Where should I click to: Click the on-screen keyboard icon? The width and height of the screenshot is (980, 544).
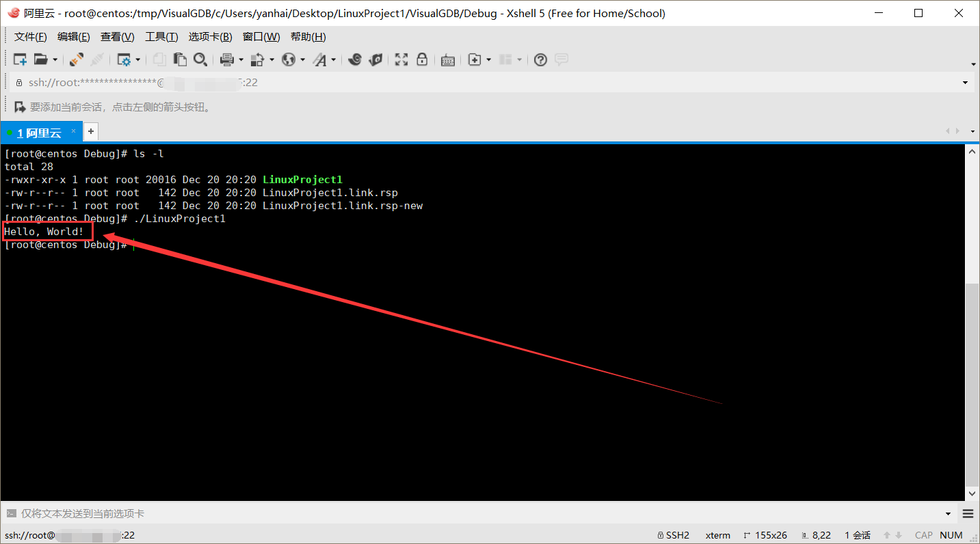[x=448, y=59]
